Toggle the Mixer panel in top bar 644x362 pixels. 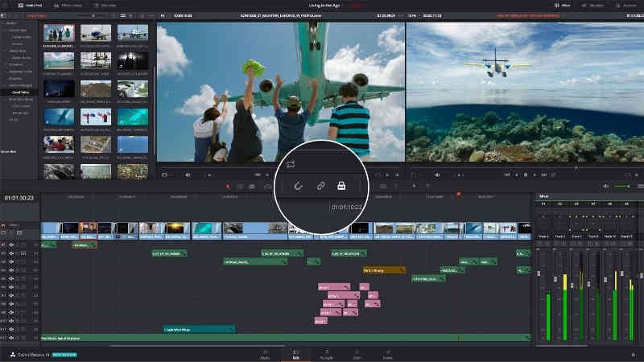(x=562, y=6)
